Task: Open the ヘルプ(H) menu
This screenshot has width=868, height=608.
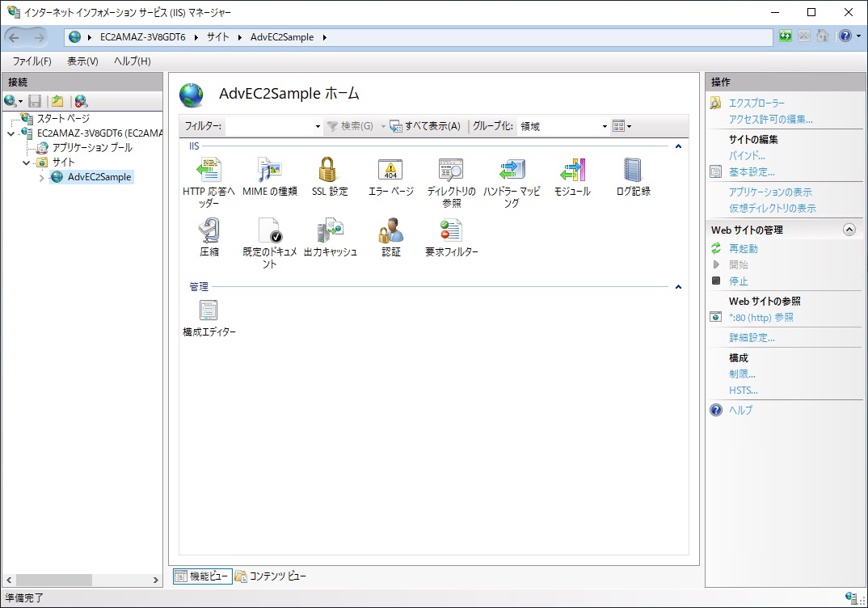Action: click(x=133, y=61)
